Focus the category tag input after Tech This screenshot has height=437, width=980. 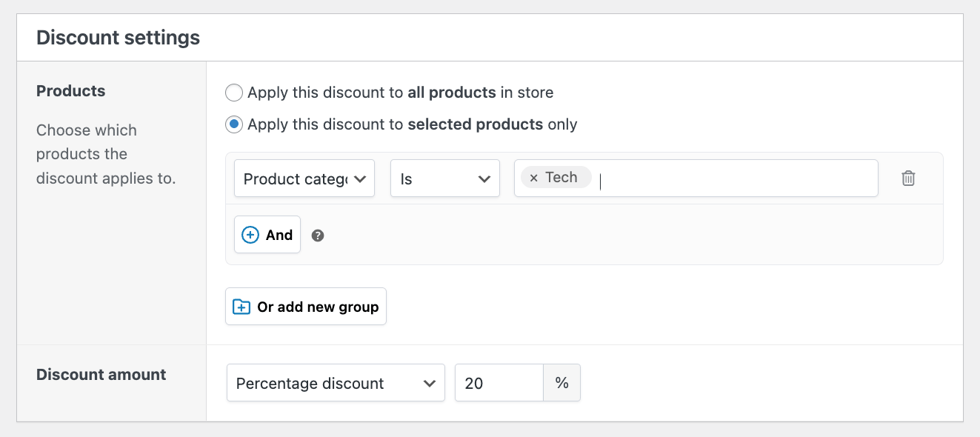pyautogui.click(x=733, y=179)
